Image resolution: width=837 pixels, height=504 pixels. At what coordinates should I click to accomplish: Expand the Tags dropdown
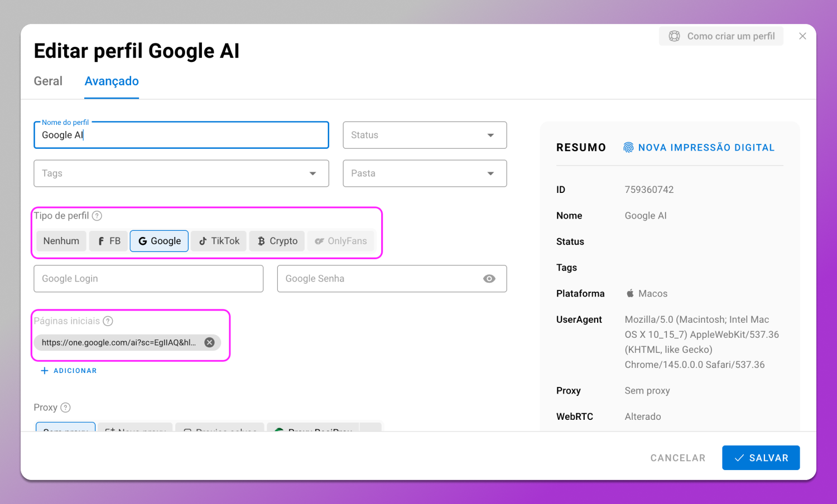pos(181,173)
